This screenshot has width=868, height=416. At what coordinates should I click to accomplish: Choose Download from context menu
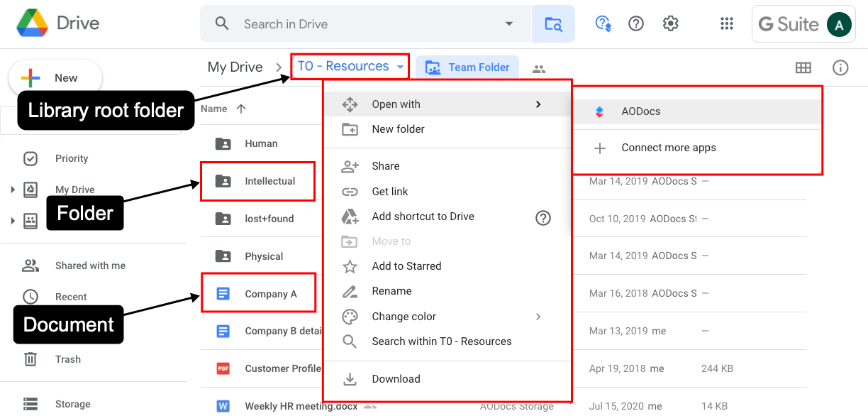[447, 379]
